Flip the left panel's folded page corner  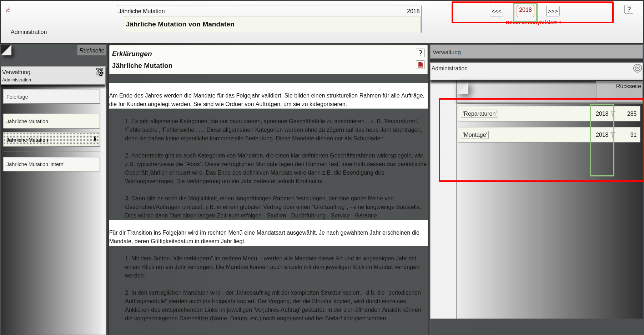coord(6,50)
